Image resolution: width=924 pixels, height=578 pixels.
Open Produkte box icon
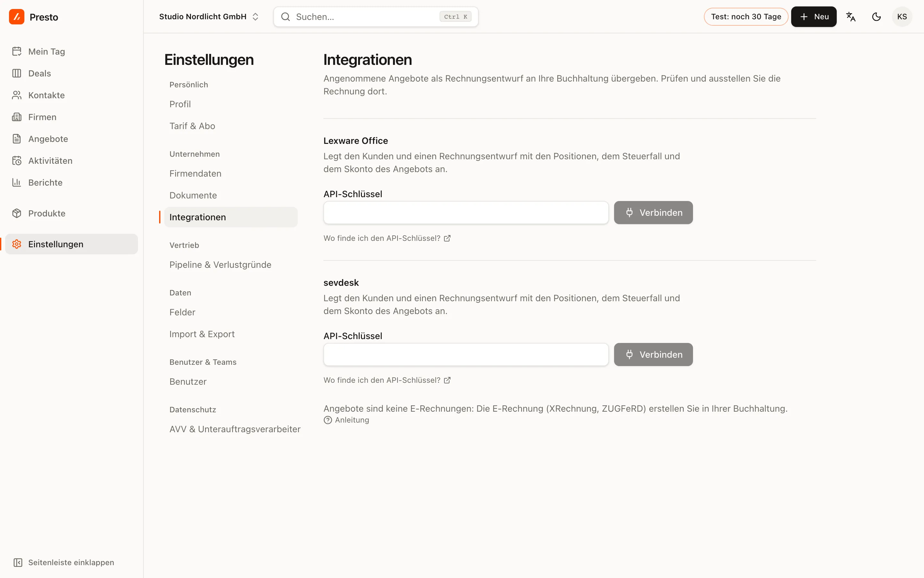coord(16,213)
